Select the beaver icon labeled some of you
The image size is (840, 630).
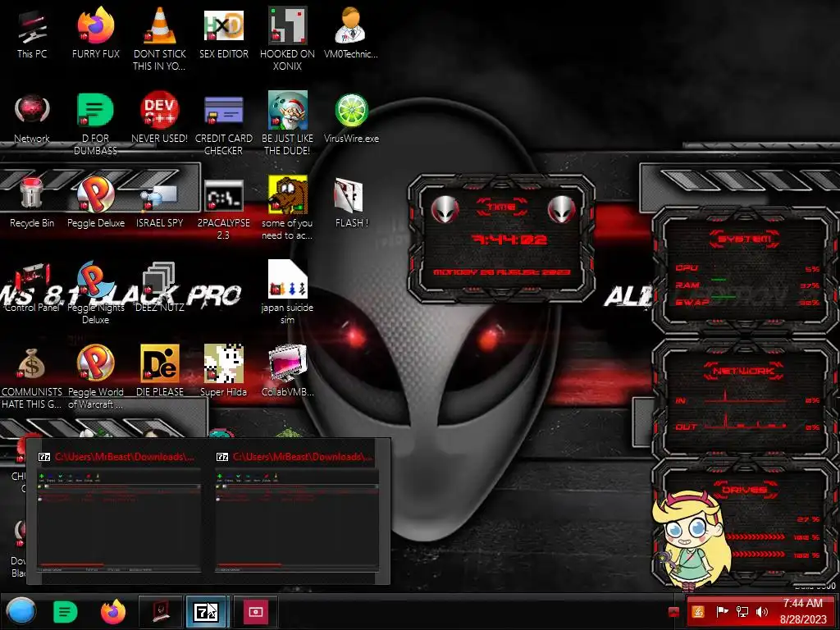click(x=287, y=208)
